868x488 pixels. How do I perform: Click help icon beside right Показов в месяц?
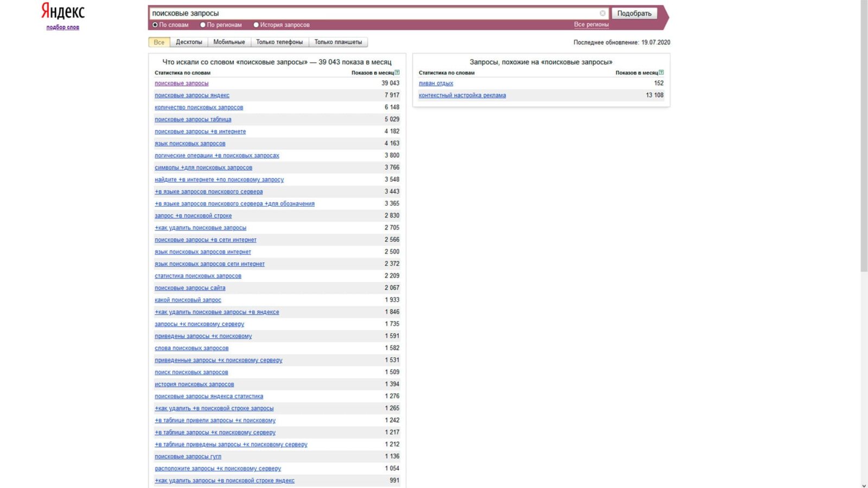tap(661, 72)
